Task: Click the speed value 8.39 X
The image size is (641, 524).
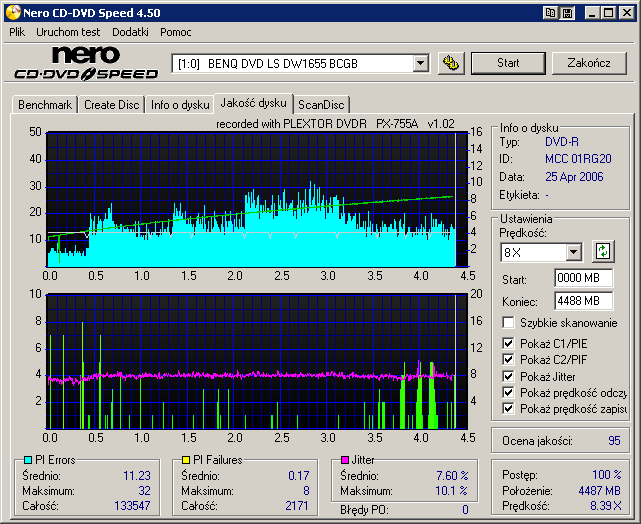Action: pyautogui.click(x=605, y=506)
